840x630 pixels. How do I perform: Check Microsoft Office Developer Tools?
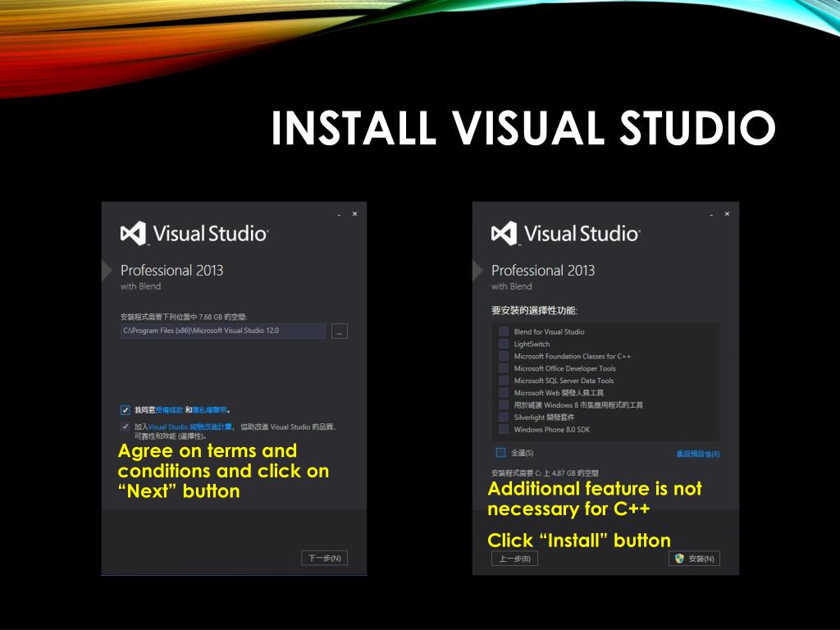tap(503, 368)
